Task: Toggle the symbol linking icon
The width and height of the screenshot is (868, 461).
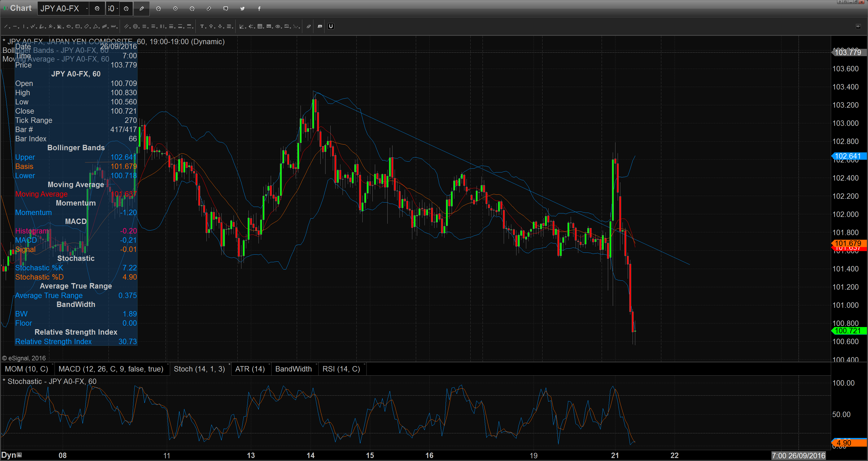Action: (x=209, y=9)
